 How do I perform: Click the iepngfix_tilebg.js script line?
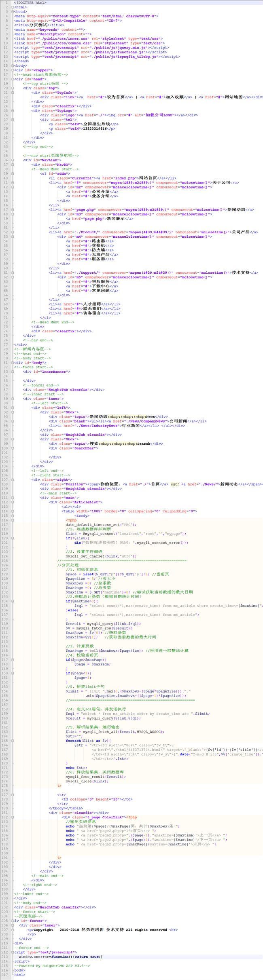tap(97, 57)
